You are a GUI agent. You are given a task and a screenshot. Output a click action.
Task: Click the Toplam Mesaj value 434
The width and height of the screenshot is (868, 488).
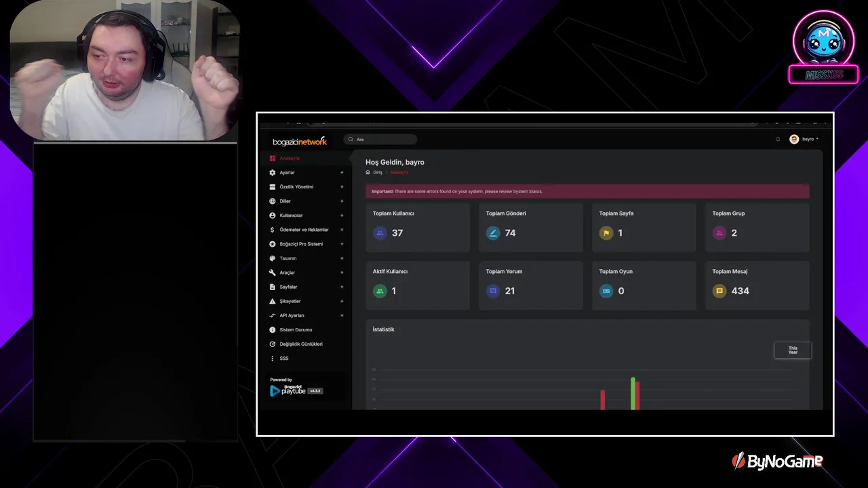tap(741, 291)
